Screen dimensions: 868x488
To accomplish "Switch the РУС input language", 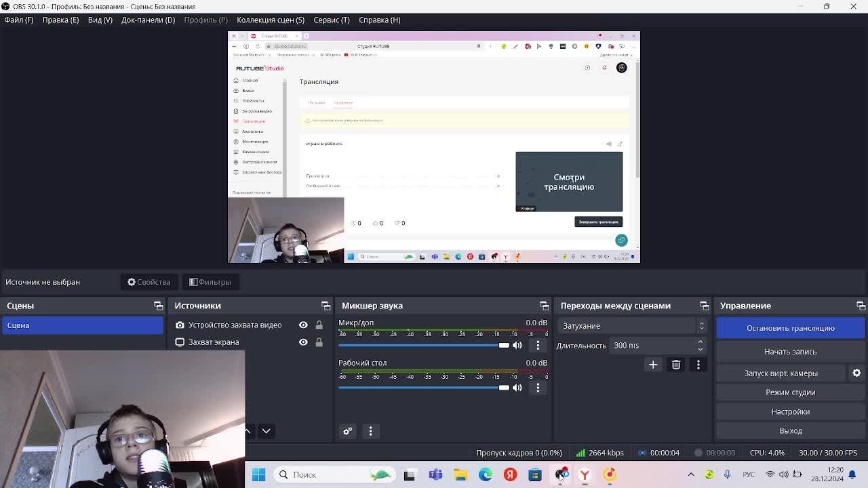I will [x=749, y=474].
